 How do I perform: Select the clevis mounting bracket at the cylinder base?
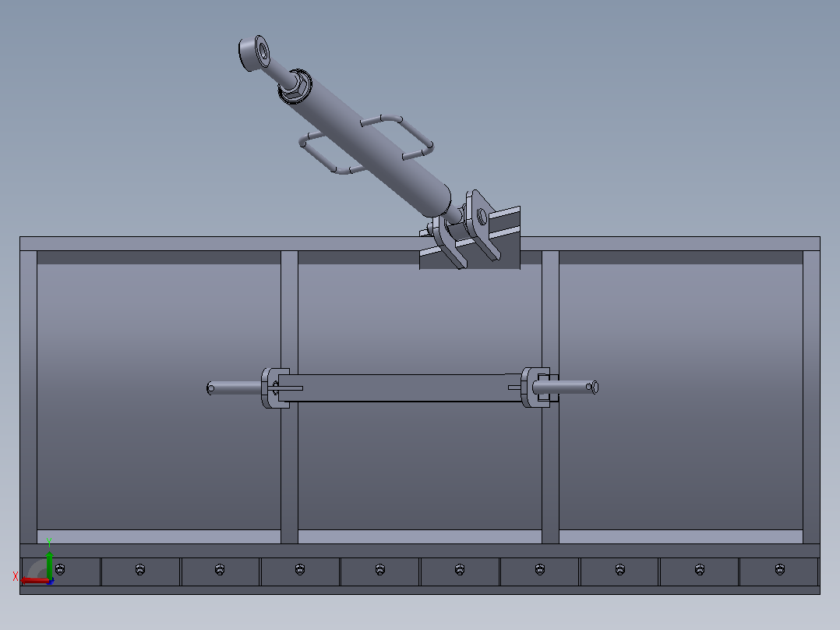469,229
